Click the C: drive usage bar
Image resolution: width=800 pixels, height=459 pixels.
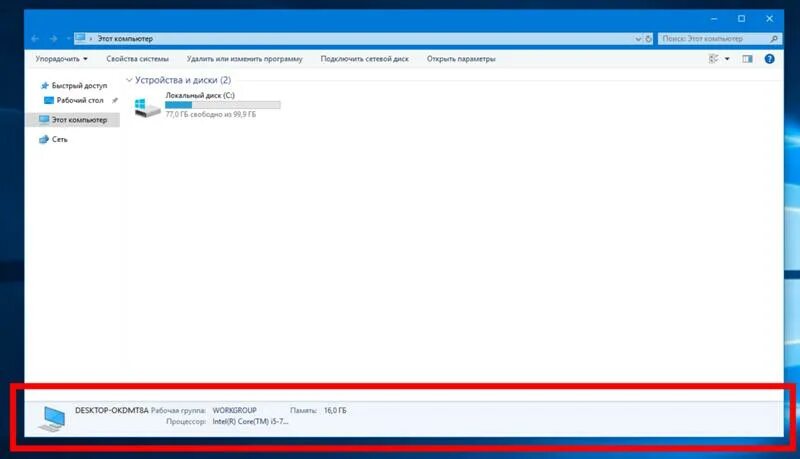click(222, 105)
